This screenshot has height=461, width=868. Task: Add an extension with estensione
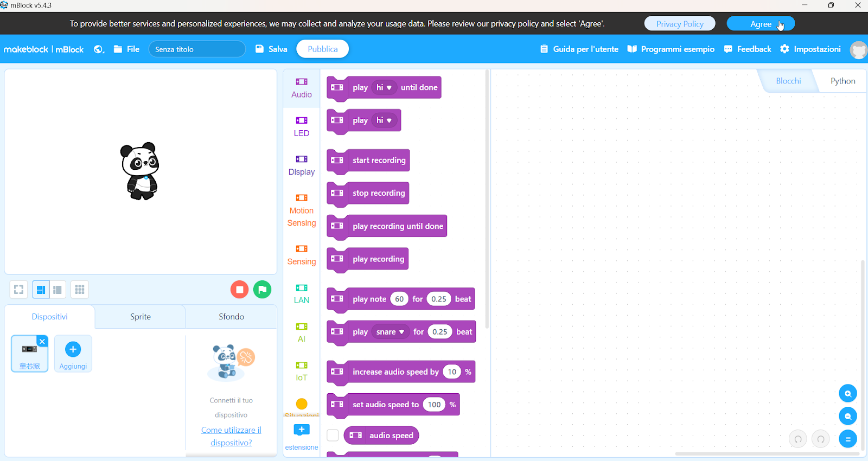[x=302, y=437]
